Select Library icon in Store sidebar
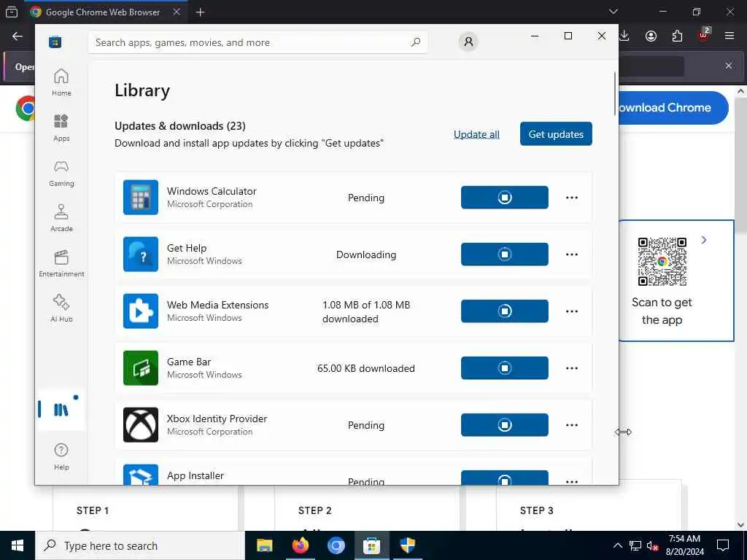 pos(61,410)
